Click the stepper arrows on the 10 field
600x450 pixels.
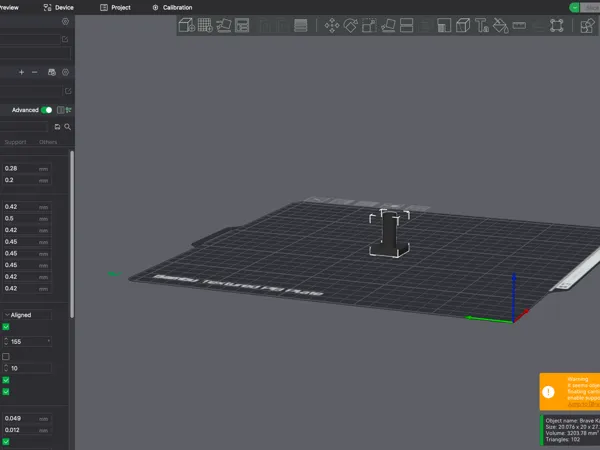pos(6,368)
